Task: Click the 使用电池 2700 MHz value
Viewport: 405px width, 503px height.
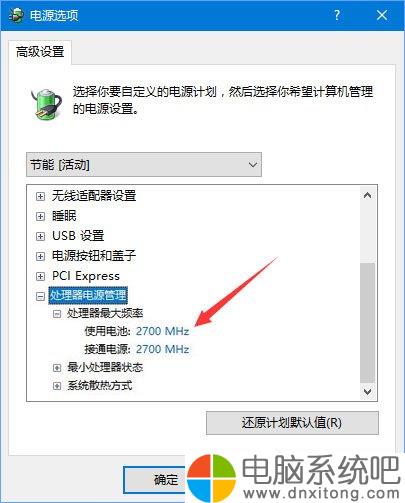Action: coord(162,331)
